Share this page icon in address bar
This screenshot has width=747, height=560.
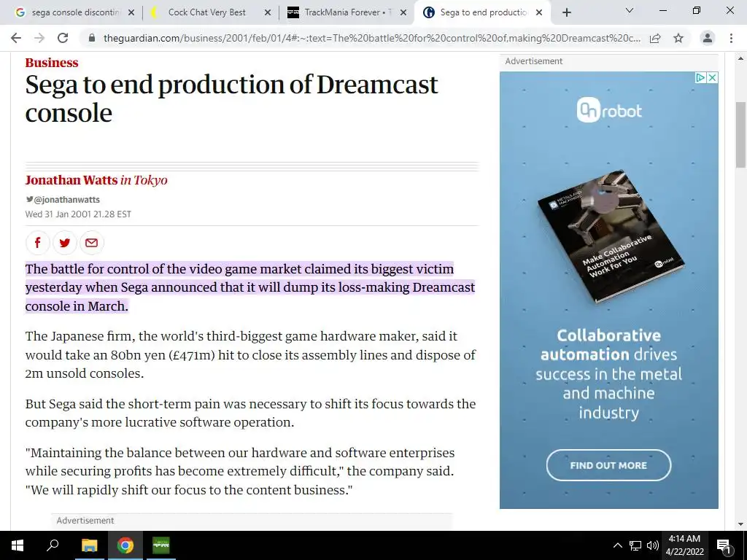click(x=655, y=38)
